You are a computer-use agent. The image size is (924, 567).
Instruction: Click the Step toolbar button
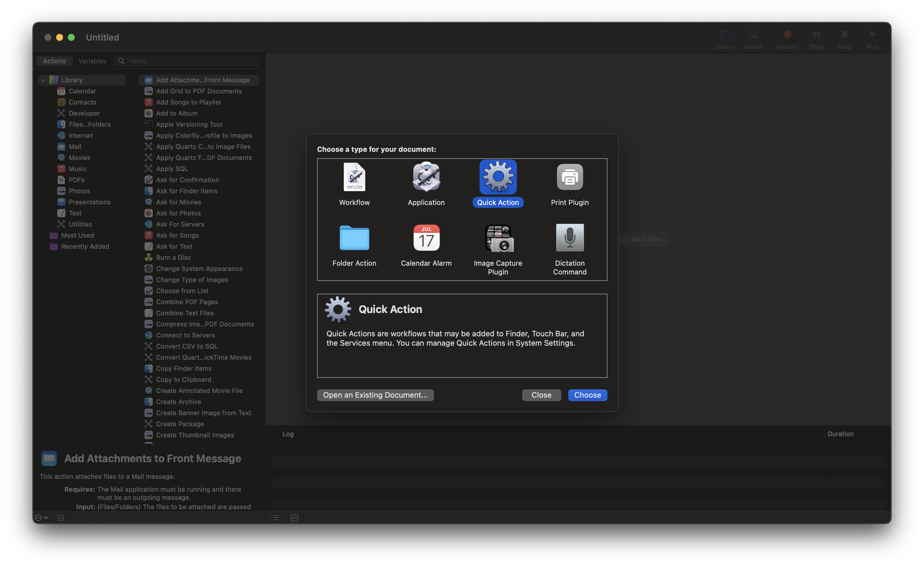(x=816, y=39)
